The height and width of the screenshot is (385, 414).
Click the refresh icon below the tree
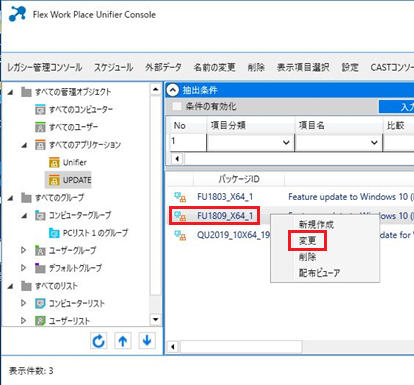click(x=98, y=341)
